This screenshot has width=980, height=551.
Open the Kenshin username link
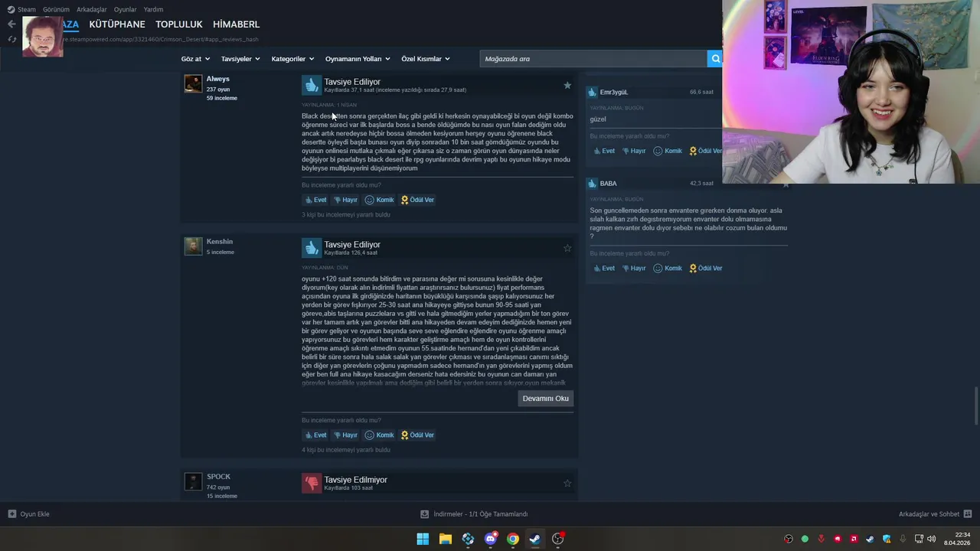(x=220, y=242)
